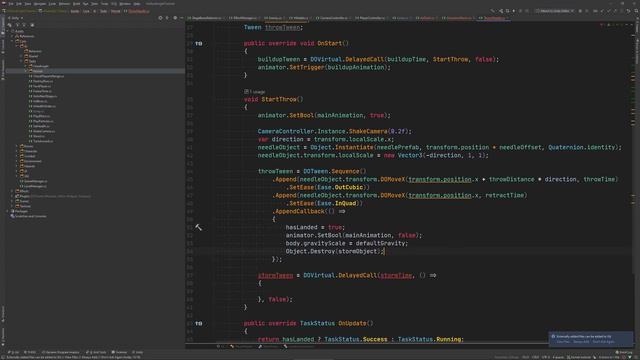This screenshot has height=360, width=640.
Task: Open the Unit Tests tool window
Action: [x=96, y=352]
